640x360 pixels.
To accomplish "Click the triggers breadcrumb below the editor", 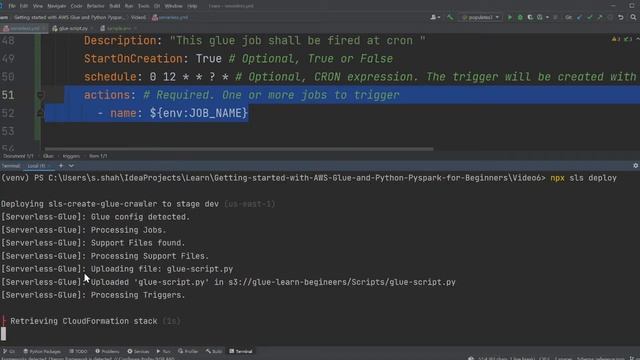I will pos(71,156).
